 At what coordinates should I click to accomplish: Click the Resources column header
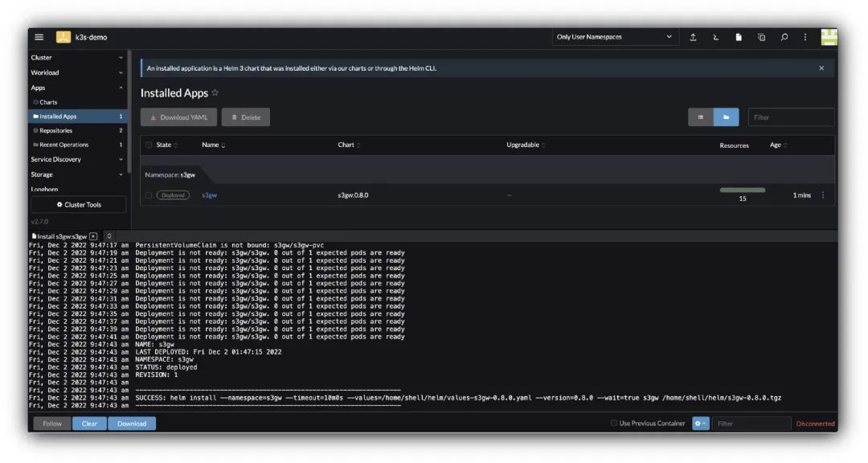[x=734, y=145]
